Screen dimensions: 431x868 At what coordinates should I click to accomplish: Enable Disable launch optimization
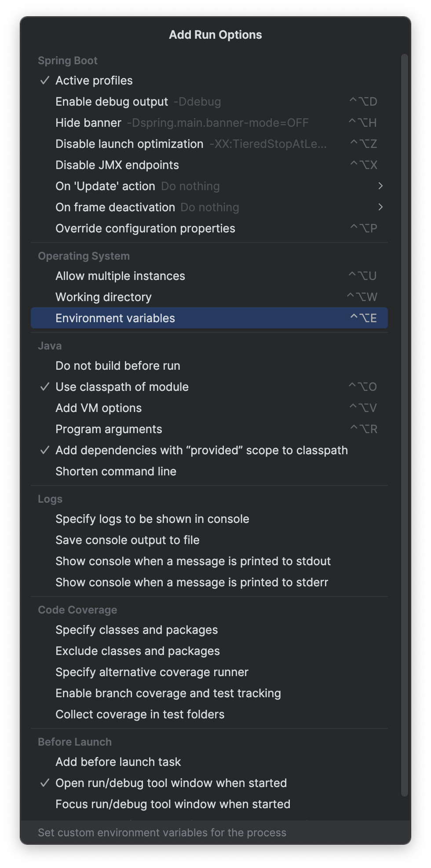click(129, 144)
